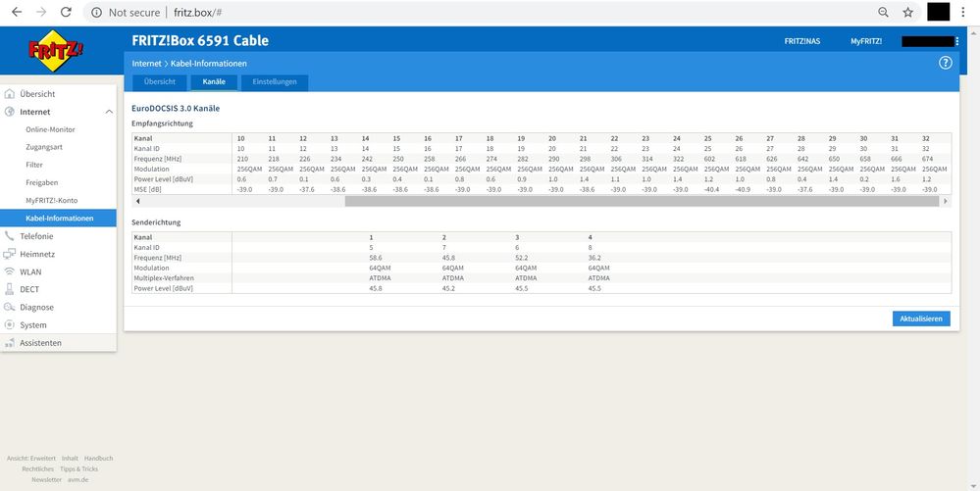980x491 pixels.
Task: Click the Übersicht sidebar label
Action: point(37,94)
